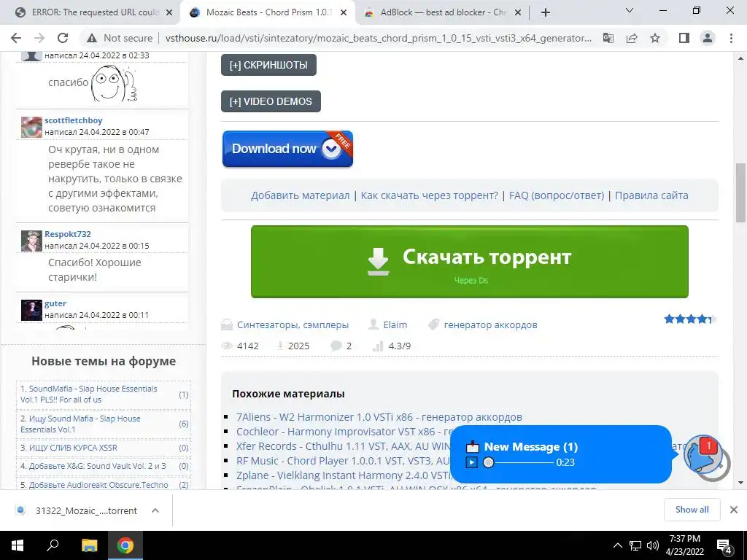Open the Windows Start menu
The width and height of the screenshot is (747, 560).
click(x=18, y=545)
